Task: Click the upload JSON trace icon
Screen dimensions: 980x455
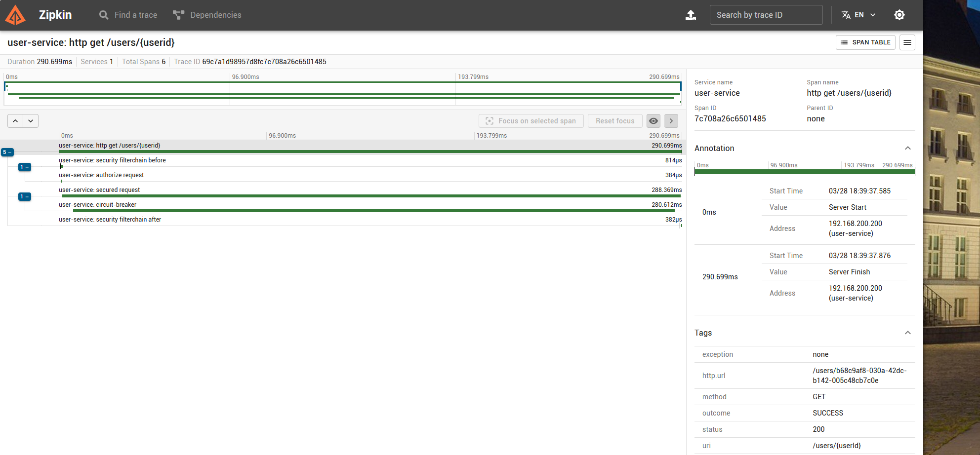Action: click(x=691, y=15)
